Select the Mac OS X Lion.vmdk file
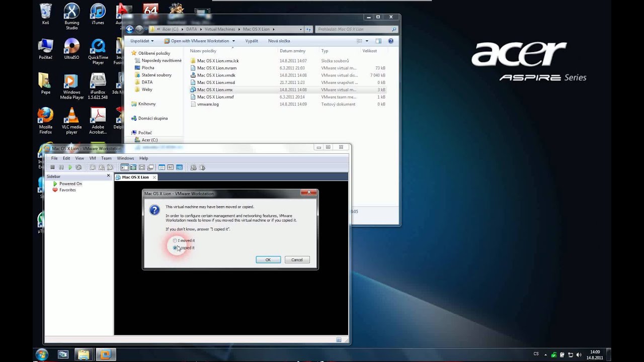The image size is (644, 362). 213,75
